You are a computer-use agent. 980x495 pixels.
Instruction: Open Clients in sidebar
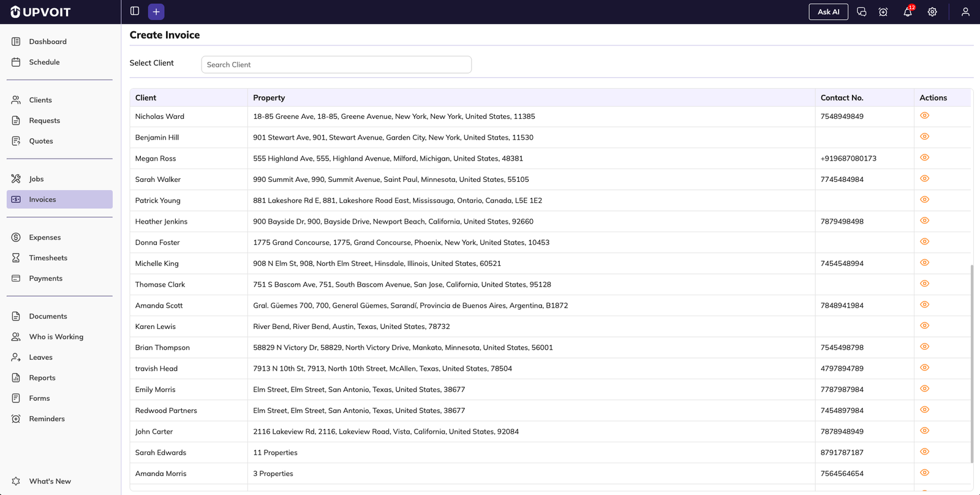(59, 100)
